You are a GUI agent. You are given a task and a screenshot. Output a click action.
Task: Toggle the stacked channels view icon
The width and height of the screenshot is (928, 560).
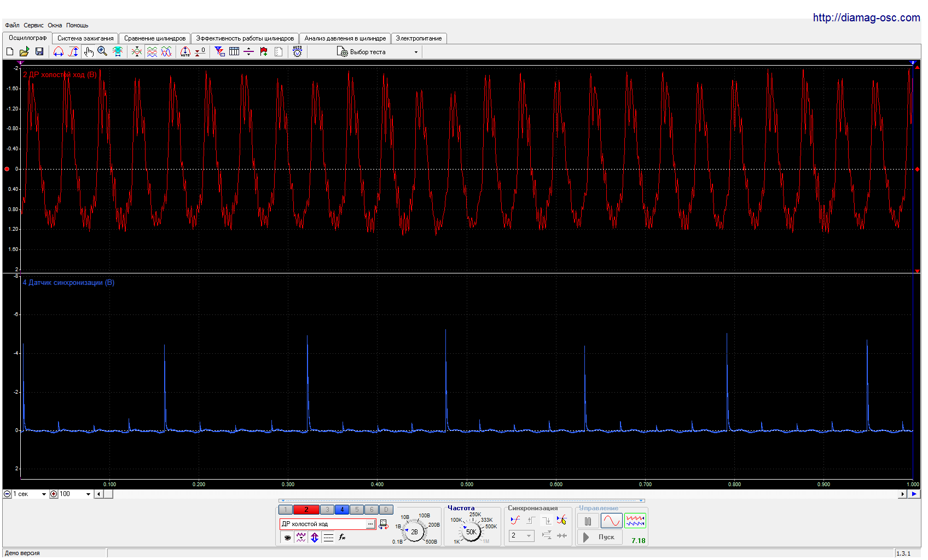[x=152, y=51]
